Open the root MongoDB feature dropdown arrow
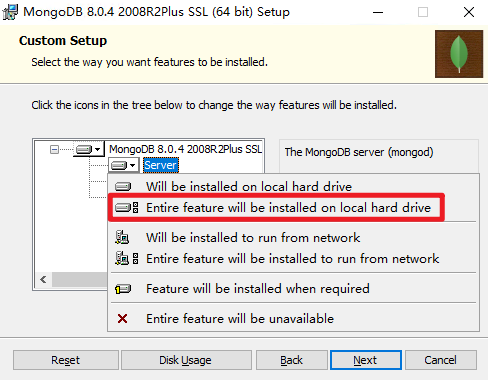 pos(97,149)
